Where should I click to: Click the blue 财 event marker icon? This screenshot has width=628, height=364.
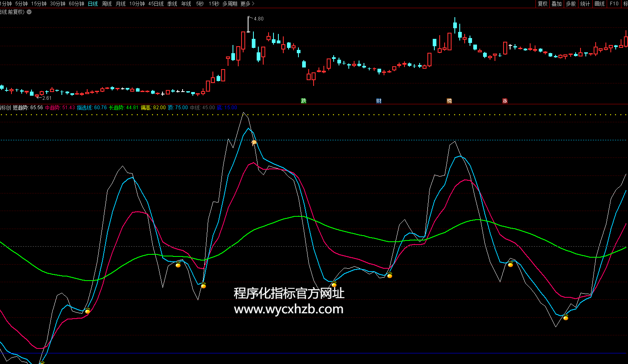[x=379, y=101]
